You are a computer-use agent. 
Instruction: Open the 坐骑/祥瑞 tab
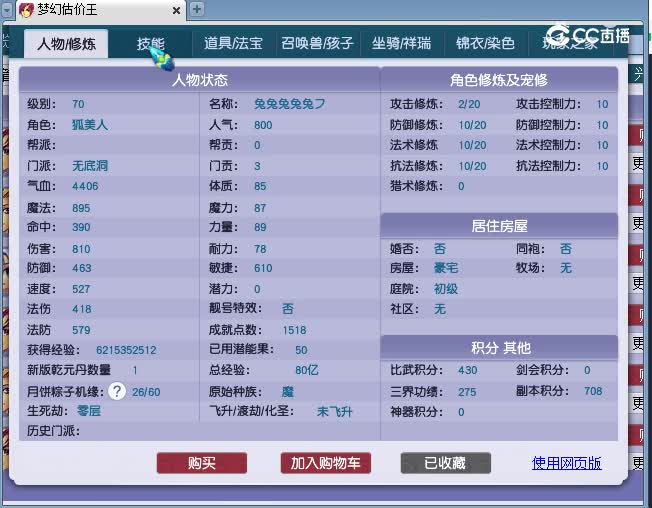point(401,43)
